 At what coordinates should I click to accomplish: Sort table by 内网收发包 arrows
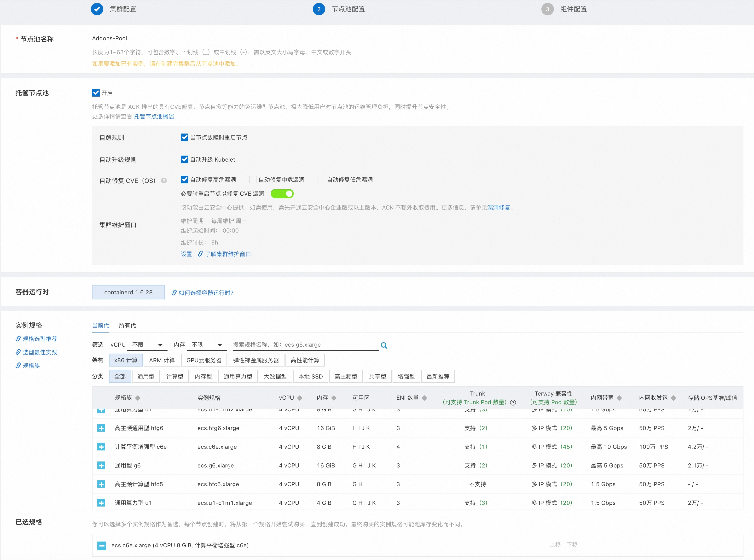pos(673,398)
